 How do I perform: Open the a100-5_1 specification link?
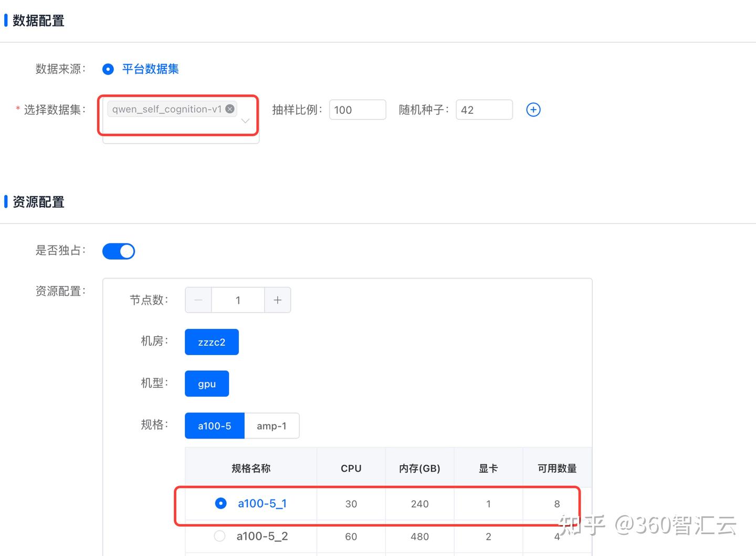pyautogui.click(x=262, y=503)
